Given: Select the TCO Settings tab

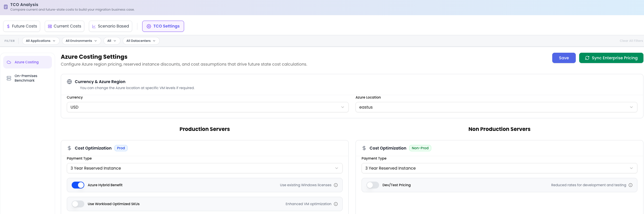Looking at the screenshot, I should (163, 26).
